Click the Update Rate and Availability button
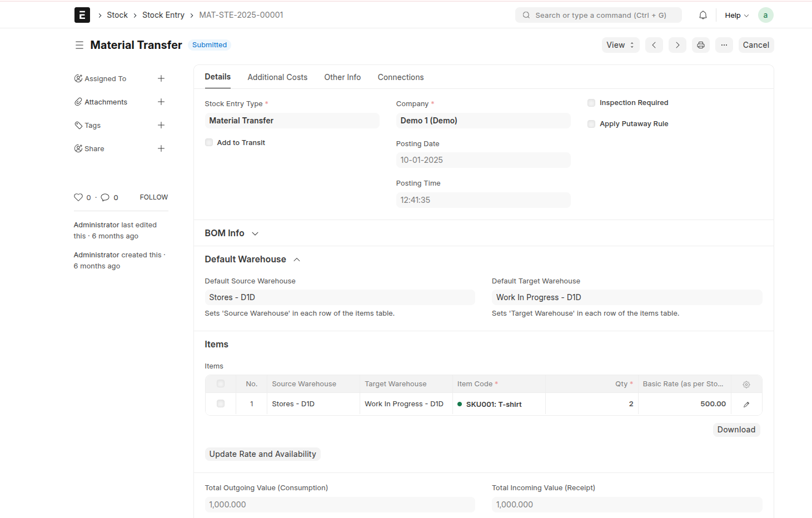812x518 pixels. click(262, 454)
